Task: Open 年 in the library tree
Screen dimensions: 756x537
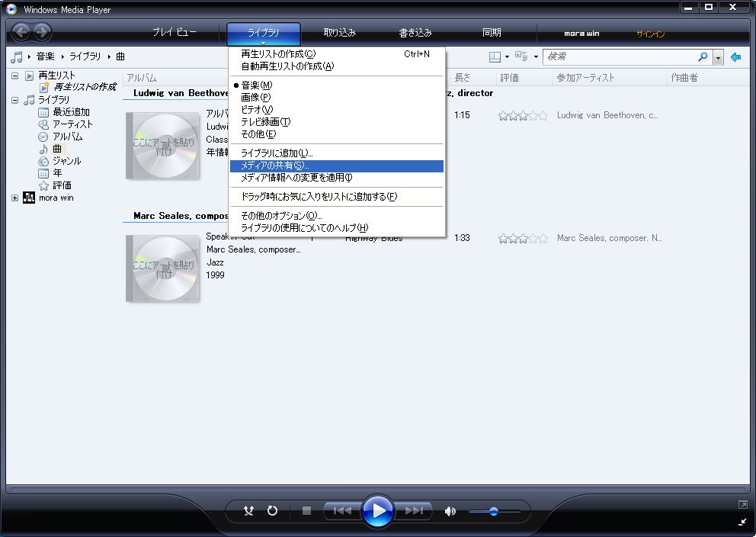Action: pos(57,172)
